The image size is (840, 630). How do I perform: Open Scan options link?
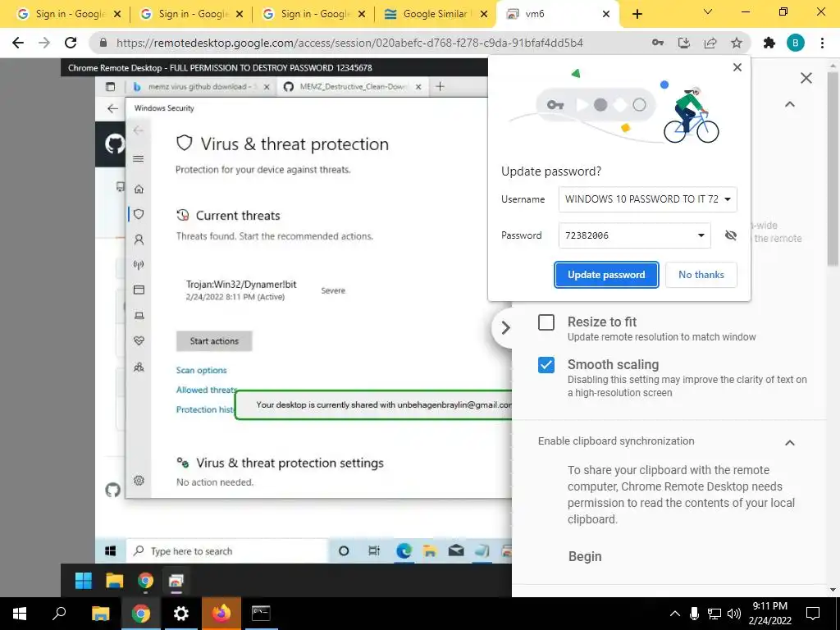pyautogui.click(x=202, y=370)
